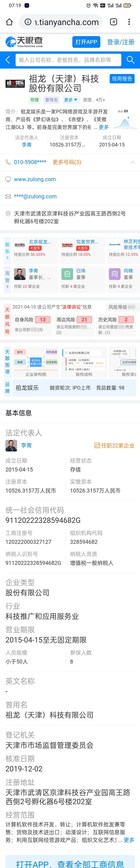
Task: Open 登录/注册 link
Action: click(x=121, y=42)
